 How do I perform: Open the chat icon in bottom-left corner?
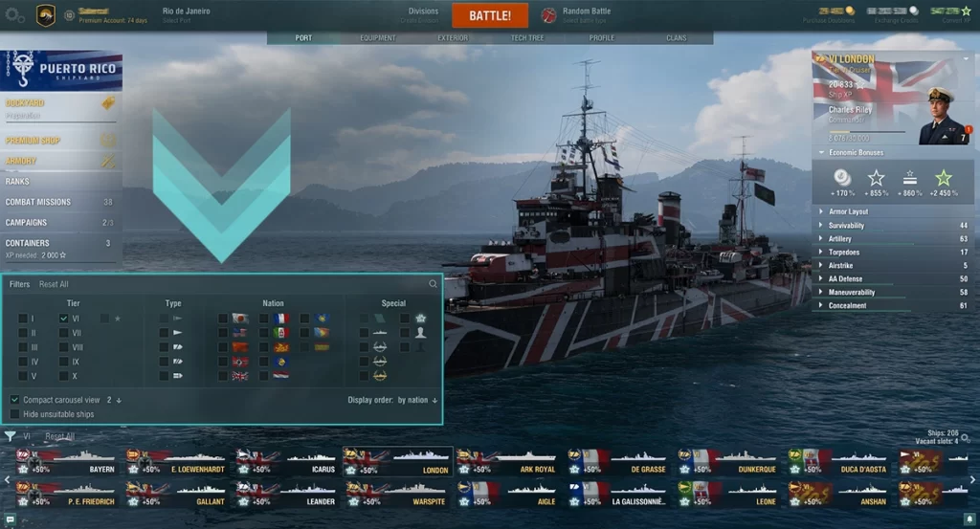coord(10,519)
